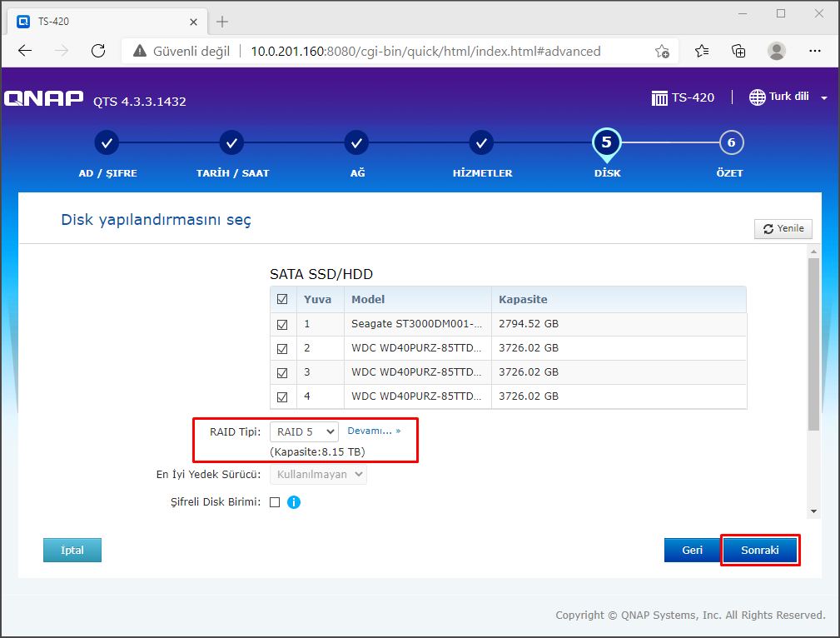Open the browser favorites star icon
Image resolution: width=840 pixels, height=638 pixels.
coord(702,51)
